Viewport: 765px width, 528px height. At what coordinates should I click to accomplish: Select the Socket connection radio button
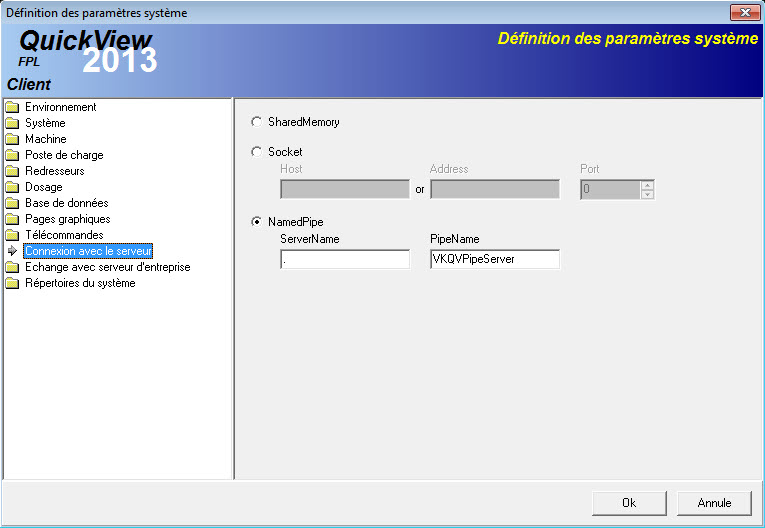(x=256, y=152)
